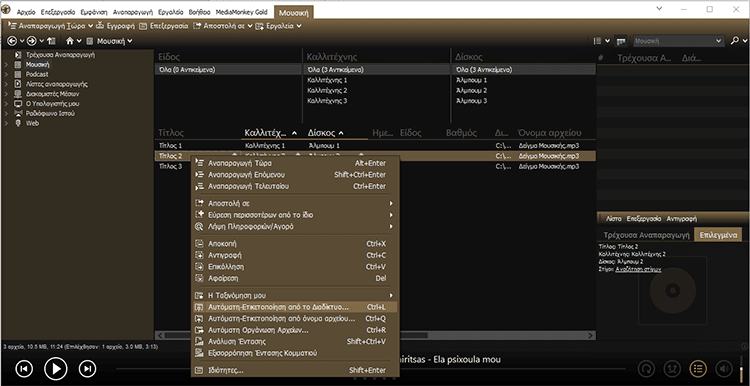The height and width of the screenshot is (386, 750).
Task: Select Ο Υπολογιστής μου tree node
Action: tap(53, 104)
